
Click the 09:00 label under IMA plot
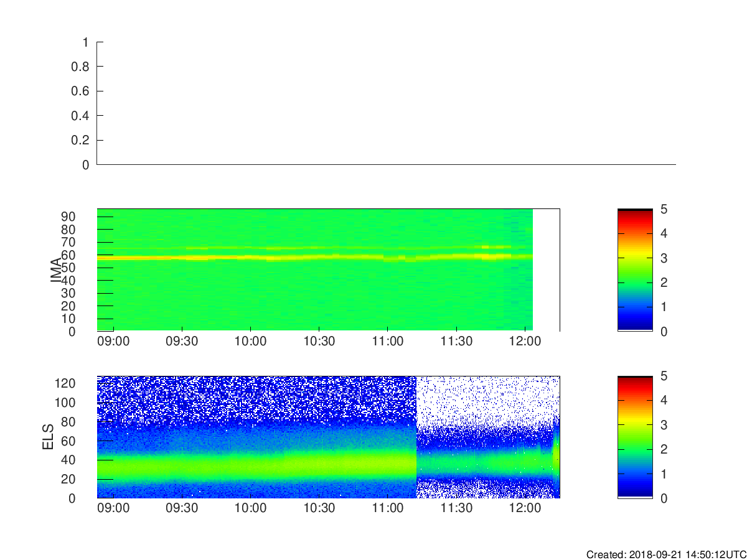pyautogui.click(x=113, y=342)
